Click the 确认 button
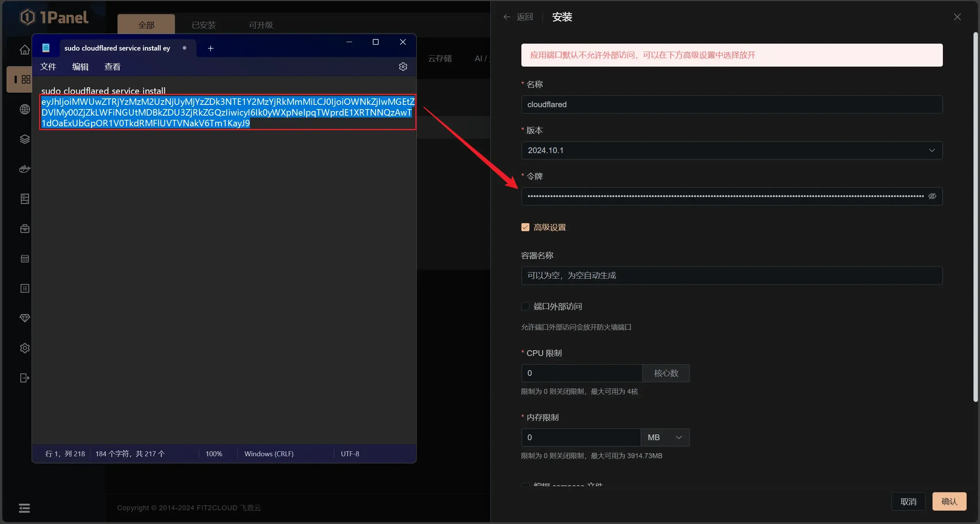 coord(949,501)
